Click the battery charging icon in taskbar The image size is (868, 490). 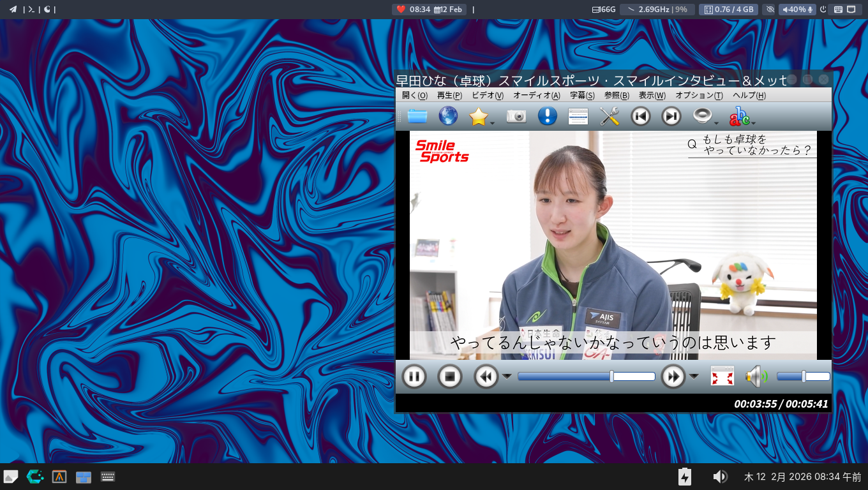(x=685, y=477)
